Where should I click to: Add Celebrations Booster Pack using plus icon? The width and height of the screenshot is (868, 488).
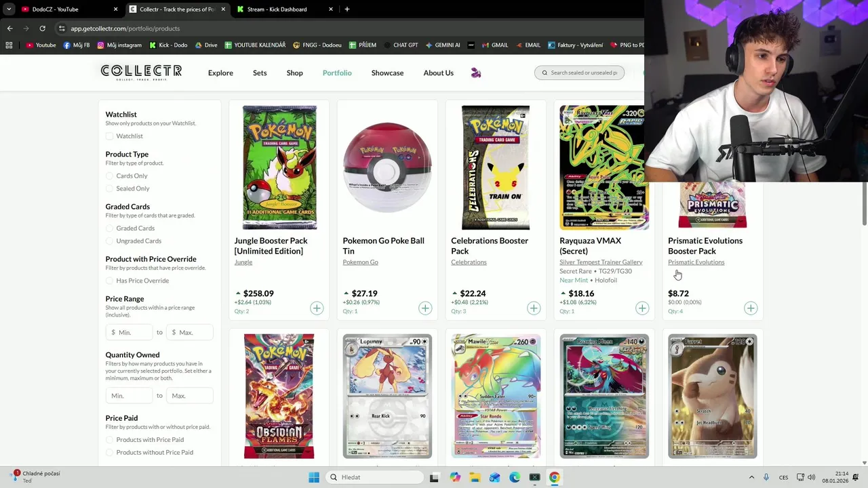click(x=534, y=308)
